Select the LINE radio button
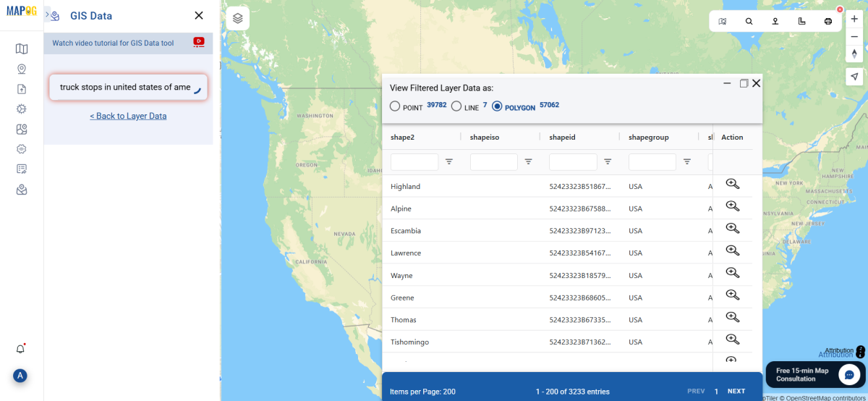The height and width of the screenshot is (401, 868). click(456, 106)
